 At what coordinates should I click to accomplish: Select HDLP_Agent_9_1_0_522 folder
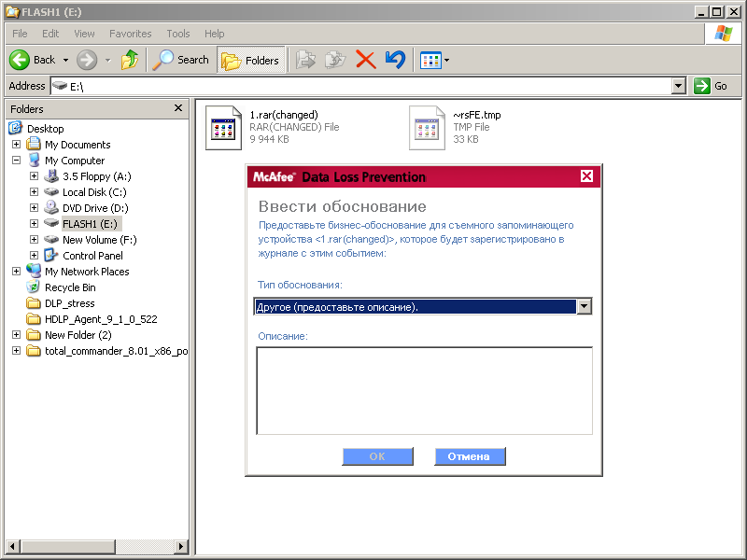point(101,319)
